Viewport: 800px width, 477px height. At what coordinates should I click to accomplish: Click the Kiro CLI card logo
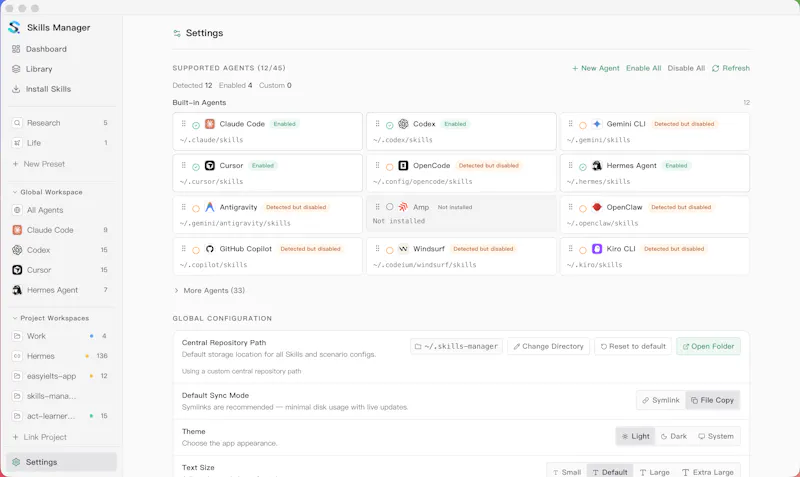(597, 249)
